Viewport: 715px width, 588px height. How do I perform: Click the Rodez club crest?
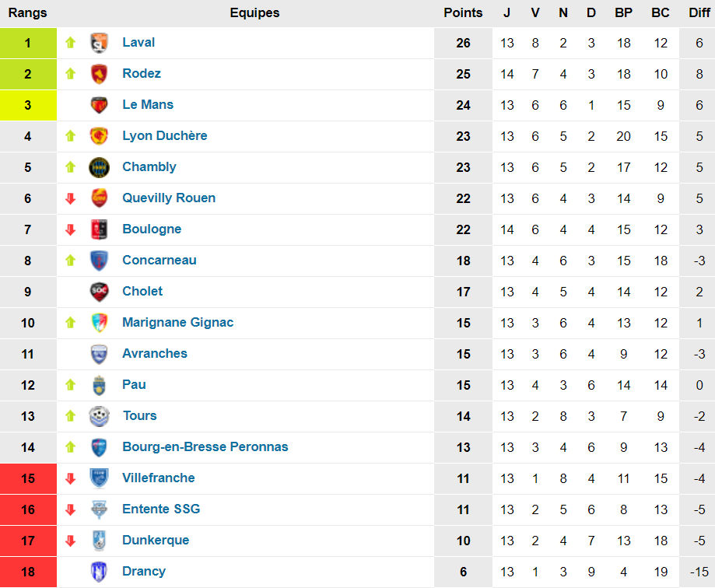[x=99, y=74]
